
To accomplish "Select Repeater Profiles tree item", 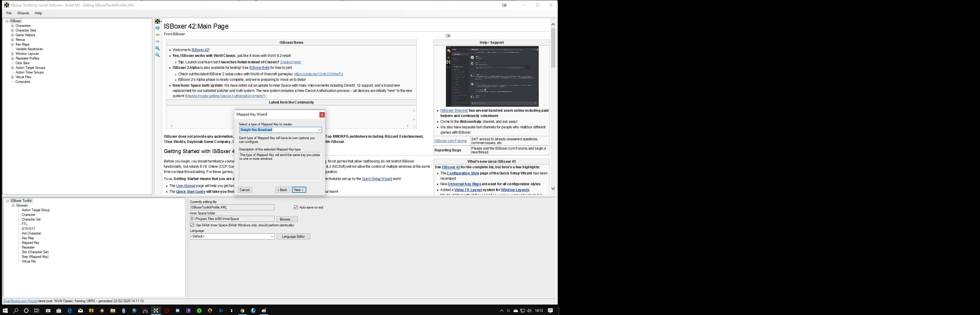I will [27, 59].
